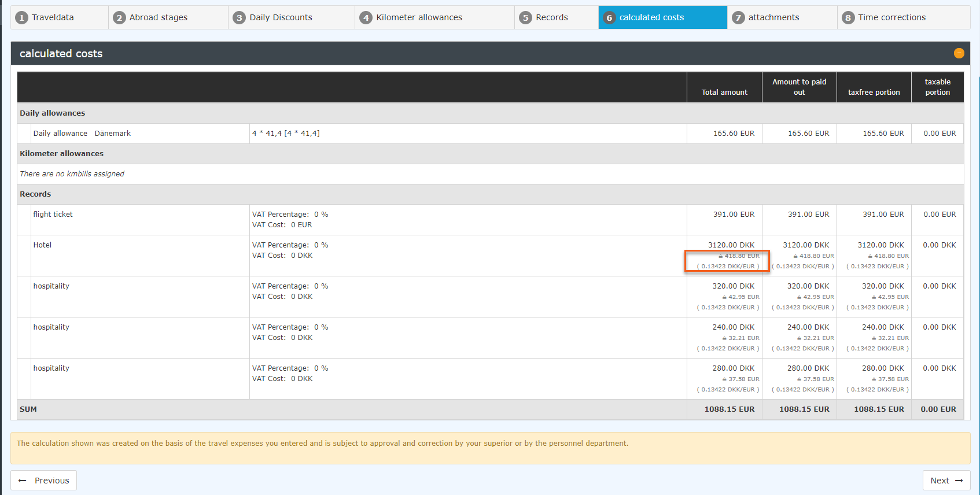Click the 240.00 DKK hospitality total amount
Screen dimensions: 980x495
click(733, 327)
